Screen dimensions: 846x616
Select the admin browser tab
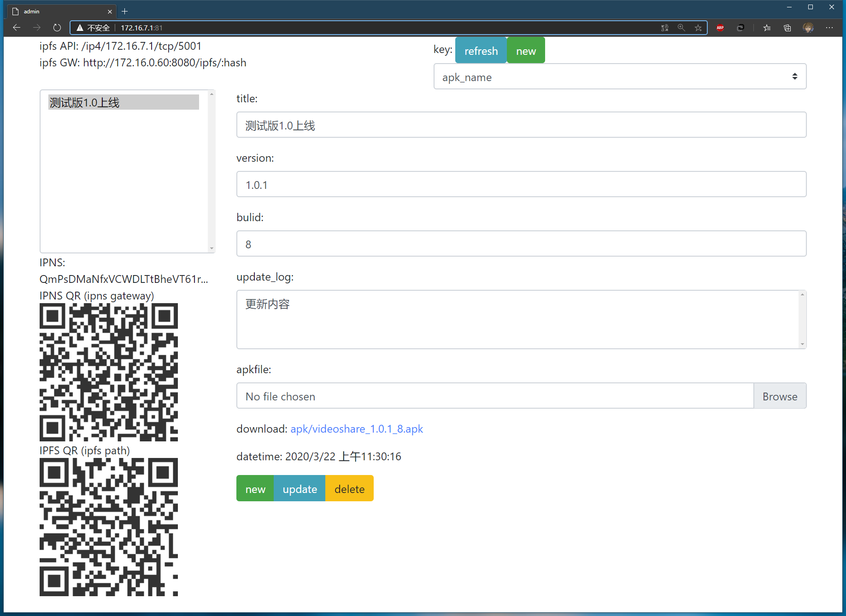[x=62, y=12]
